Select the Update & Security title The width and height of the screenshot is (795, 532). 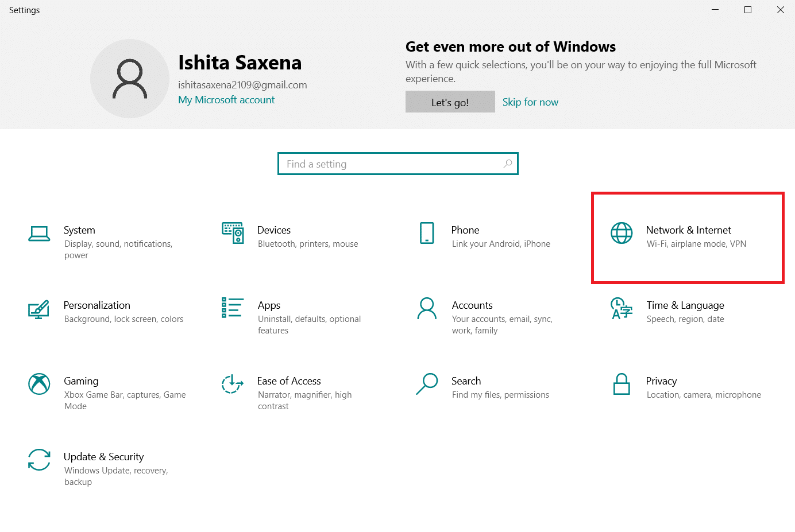point(104,457)
